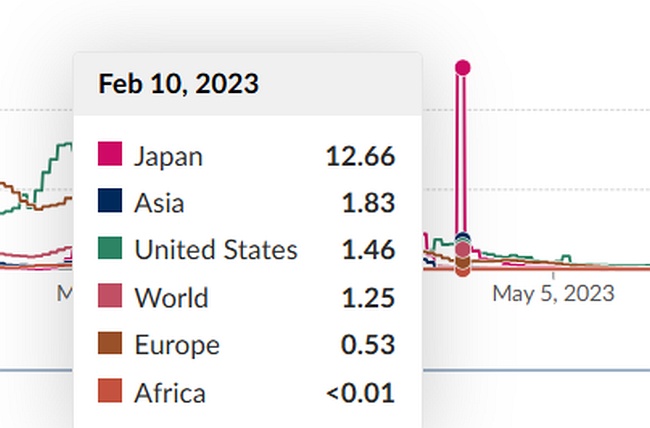Click the navy Asia color swatch

[110, 202]
